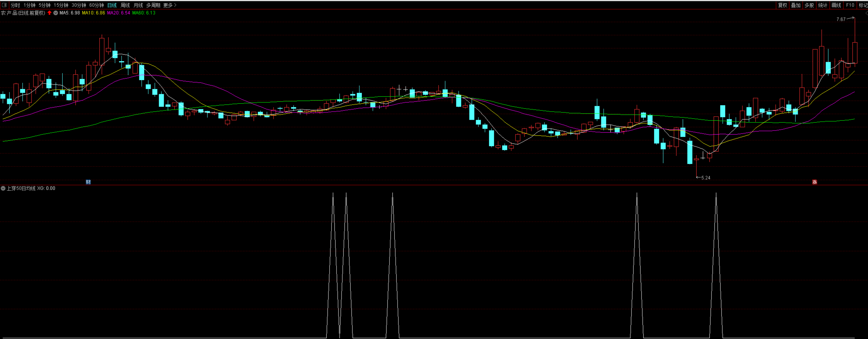Click the magenta MA20: 6.54 label
The height and width of the screenshot is (339, 868).
tap(119, 13)
